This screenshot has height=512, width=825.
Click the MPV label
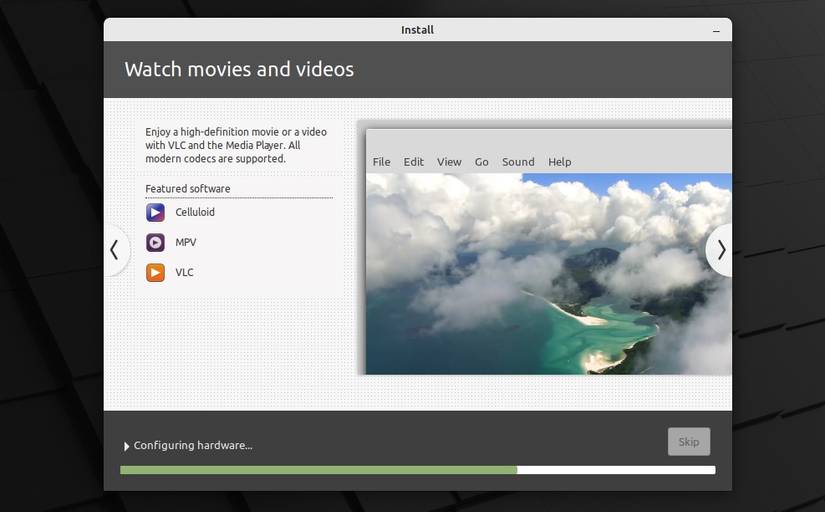[x=186, y=242]
